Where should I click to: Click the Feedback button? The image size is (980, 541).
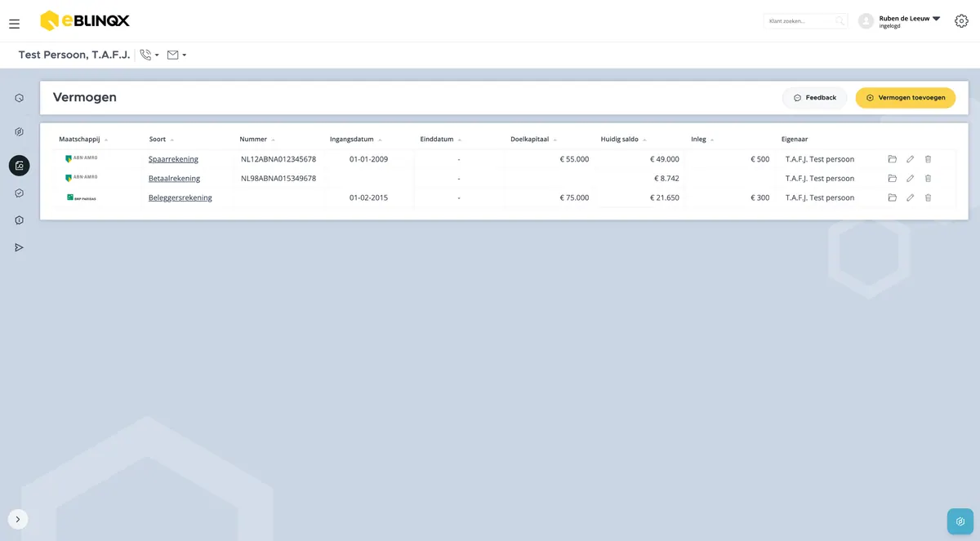815,98
